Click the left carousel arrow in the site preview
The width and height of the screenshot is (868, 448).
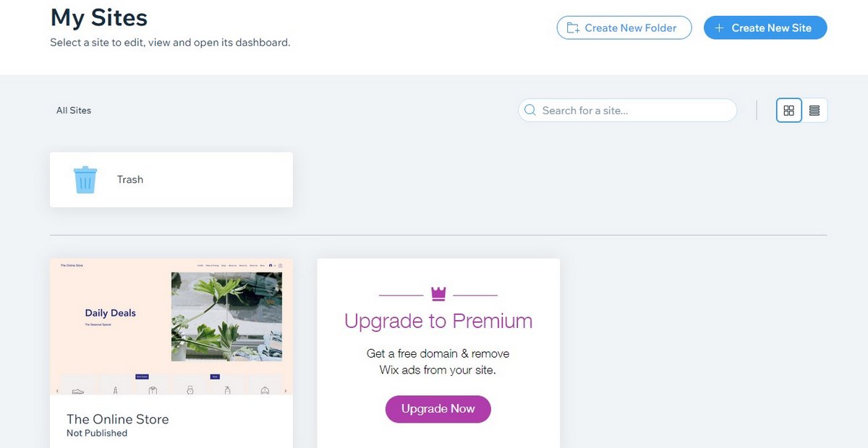[57, 391]
